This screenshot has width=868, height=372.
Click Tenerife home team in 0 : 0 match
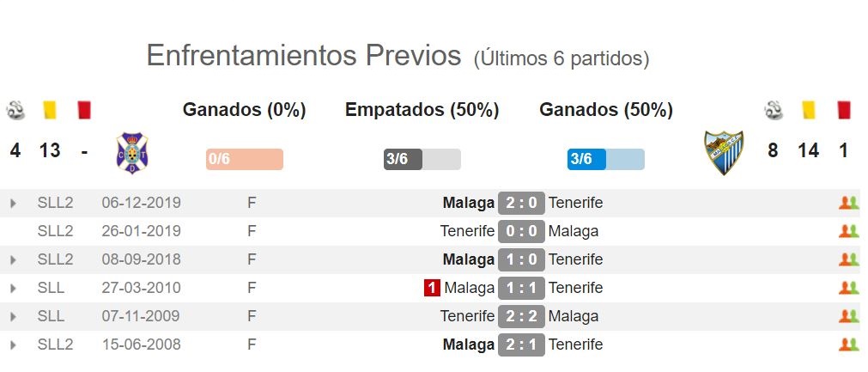click(x=467, y=231)
